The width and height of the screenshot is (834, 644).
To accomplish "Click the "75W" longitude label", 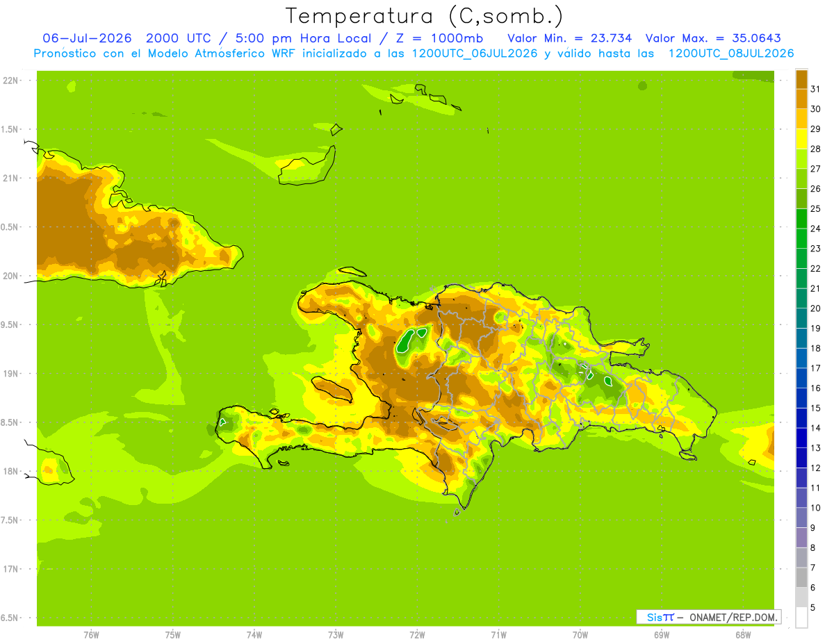I will click(173, 635).
